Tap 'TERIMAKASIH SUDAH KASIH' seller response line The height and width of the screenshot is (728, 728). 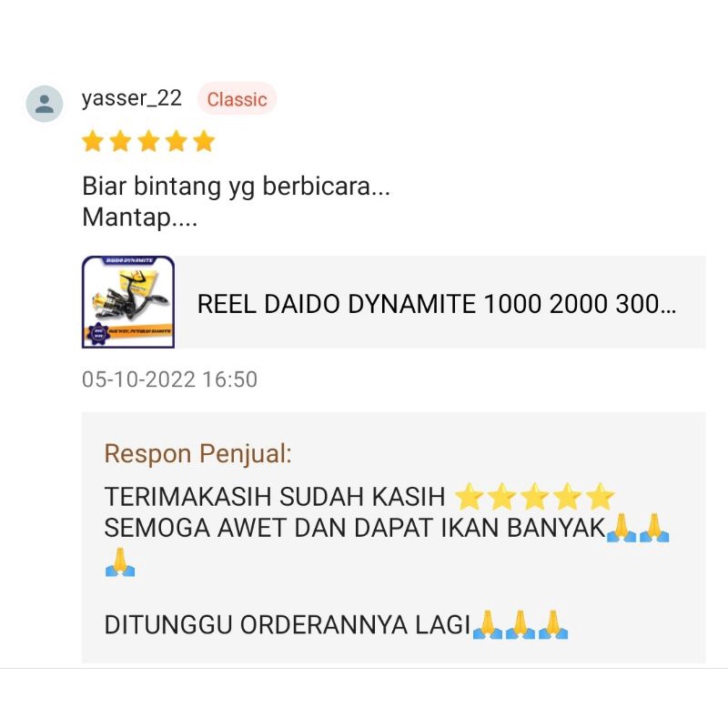click(275, 497)
